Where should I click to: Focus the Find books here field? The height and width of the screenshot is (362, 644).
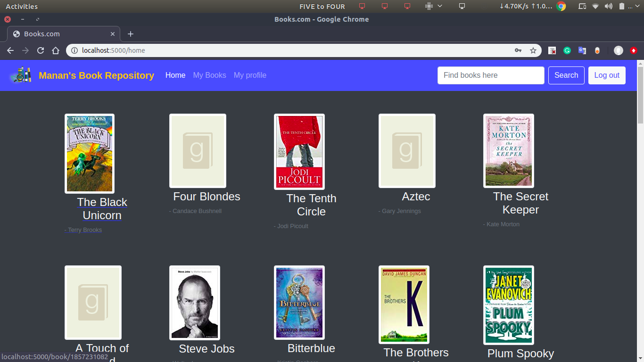point(491,75)
